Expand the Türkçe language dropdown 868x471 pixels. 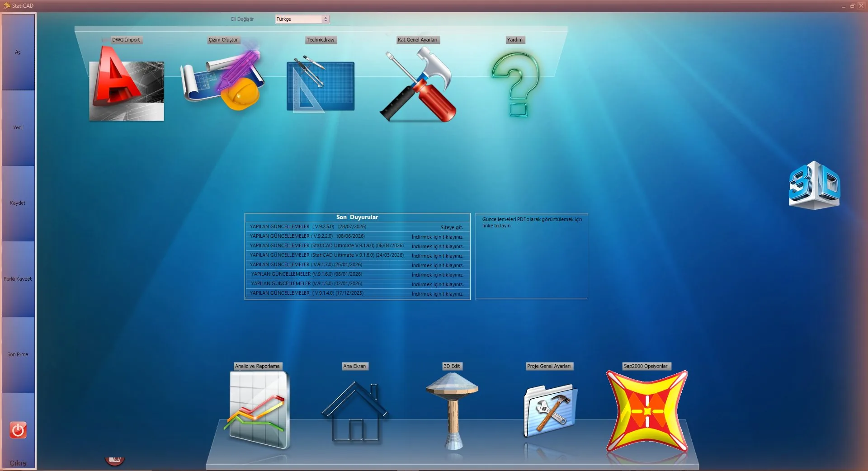[x=325, y=19]
